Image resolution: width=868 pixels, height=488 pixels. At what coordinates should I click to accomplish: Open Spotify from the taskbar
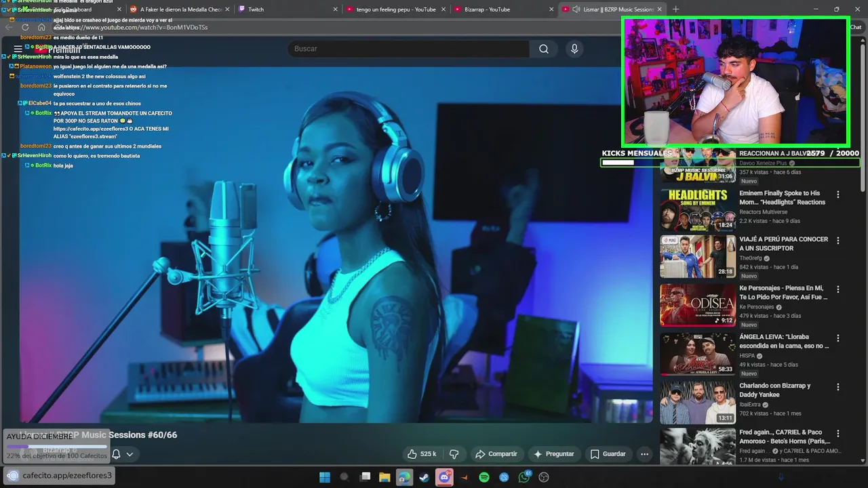tap(484, 477)
